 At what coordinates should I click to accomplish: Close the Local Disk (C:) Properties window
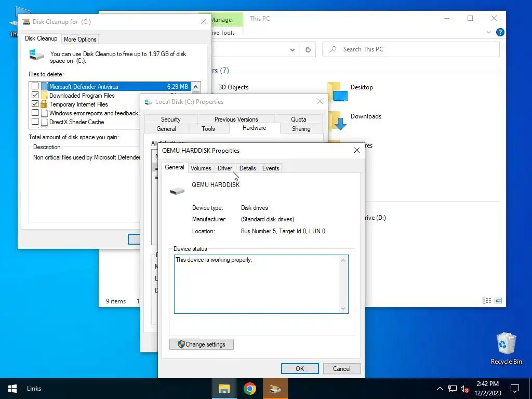coord(320,101)
